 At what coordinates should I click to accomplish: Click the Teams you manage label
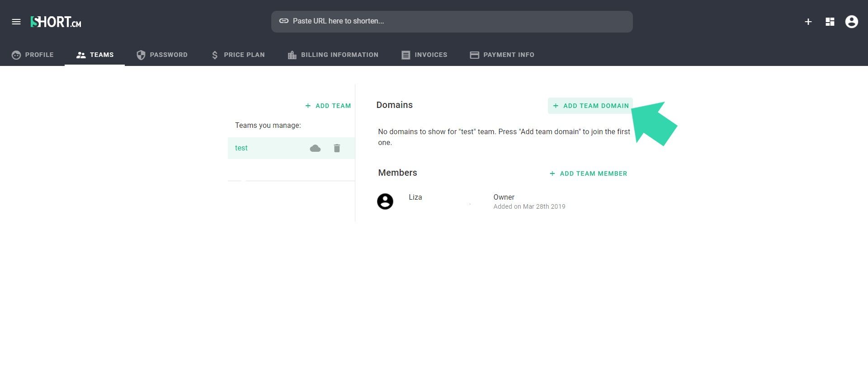[268, 125]
